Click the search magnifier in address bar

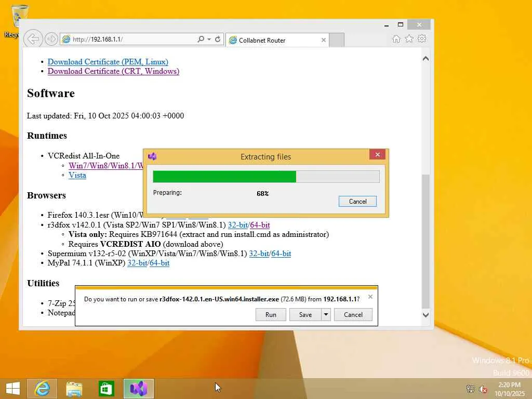click(x=201, y=39)
